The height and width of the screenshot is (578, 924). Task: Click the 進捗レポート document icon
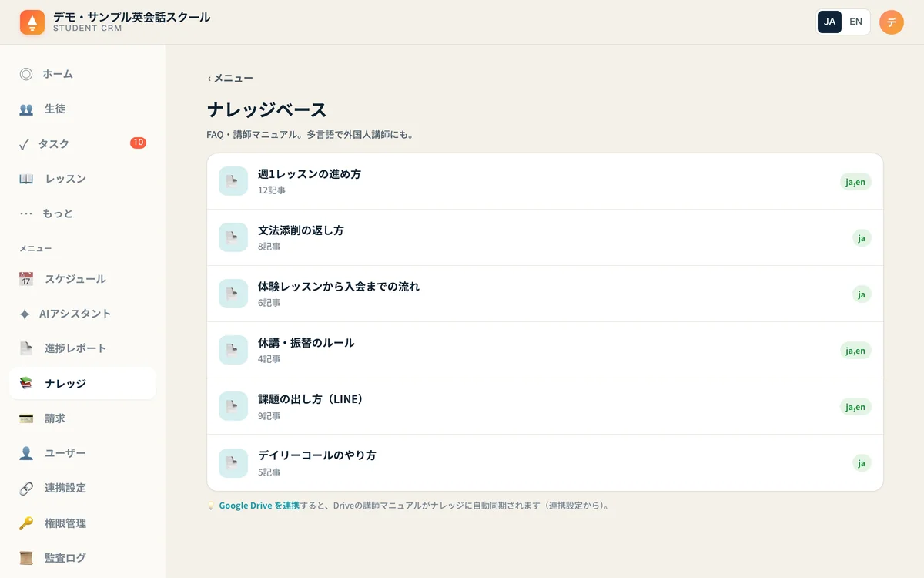click(x=26, y=348)
